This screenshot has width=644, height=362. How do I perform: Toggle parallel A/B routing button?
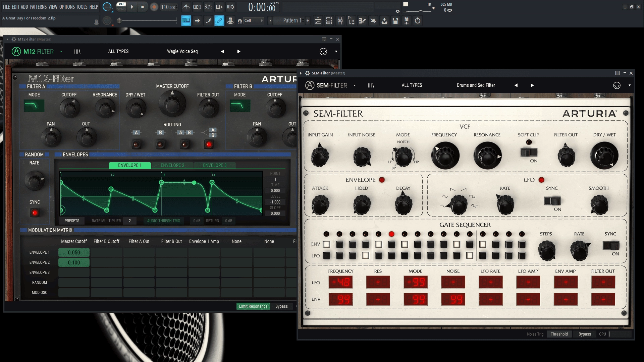click(x=209, y=144)
